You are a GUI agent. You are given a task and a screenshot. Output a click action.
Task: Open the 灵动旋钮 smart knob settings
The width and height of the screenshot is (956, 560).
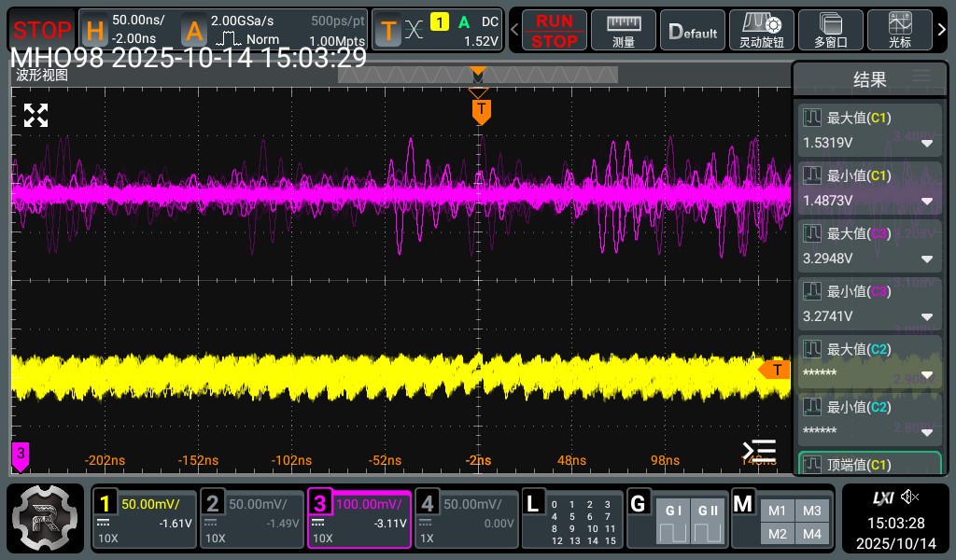[x=761, y=30]
